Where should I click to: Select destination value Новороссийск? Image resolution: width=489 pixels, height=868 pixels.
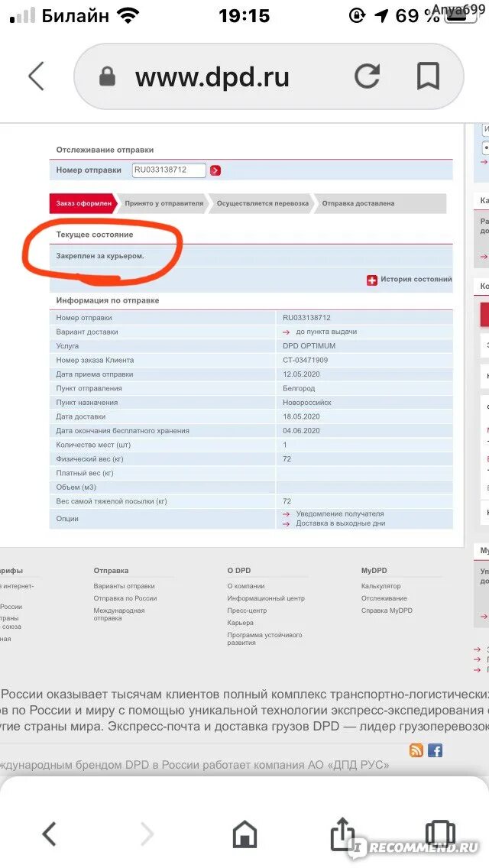click(307, 403)
